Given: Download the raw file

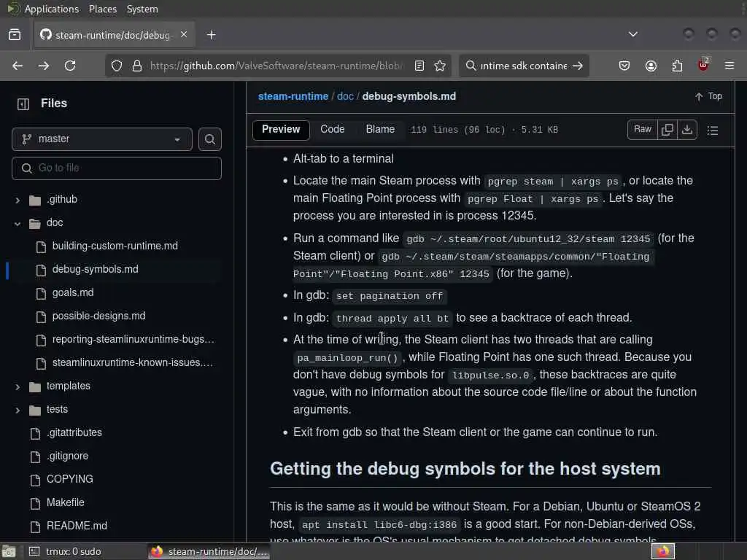Looking at the screenshot, I should (687, 130).
